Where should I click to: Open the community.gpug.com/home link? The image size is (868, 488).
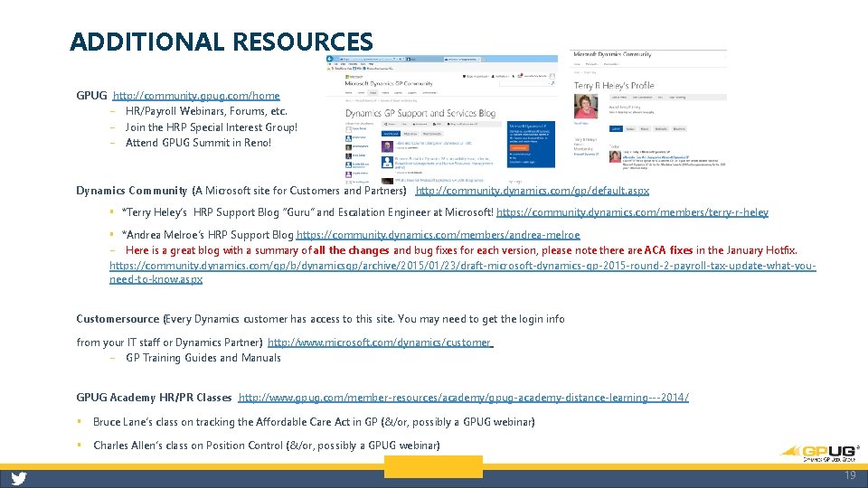pos(196,96)
